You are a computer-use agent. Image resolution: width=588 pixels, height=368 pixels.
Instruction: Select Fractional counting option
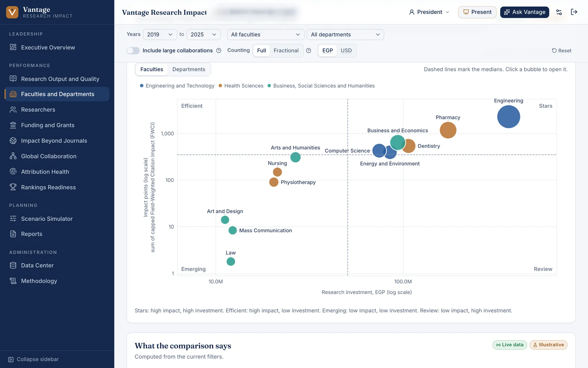286,50
